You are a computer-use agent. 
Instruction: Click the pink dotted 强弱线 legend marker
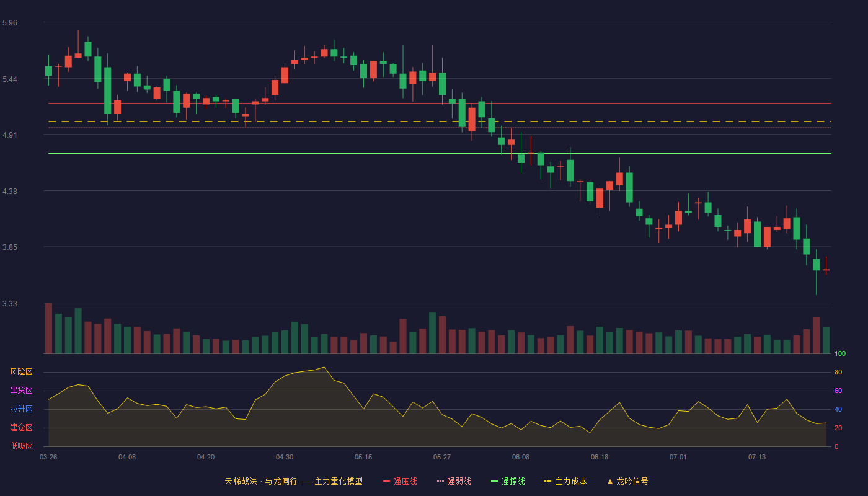tap(441, 481)
